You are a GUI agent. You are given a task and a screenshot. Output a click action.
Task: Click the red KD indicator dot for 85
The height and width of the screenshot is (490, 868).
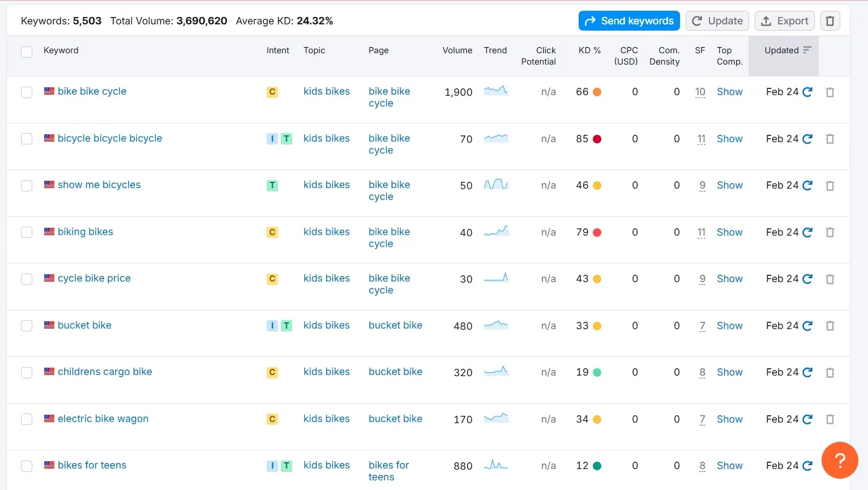click(x=597, y=139)
